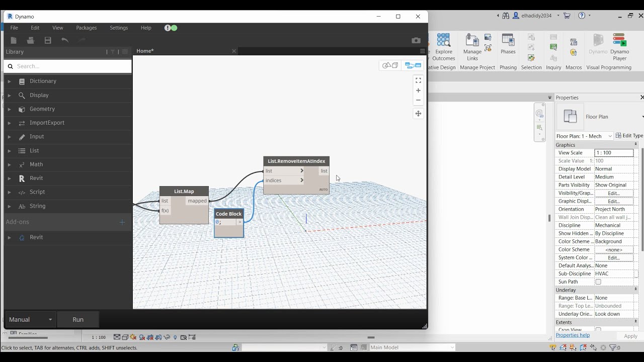644x362 pixels.
Task: Open the Edit menu in Dynamo
Action: coord(35,28)
